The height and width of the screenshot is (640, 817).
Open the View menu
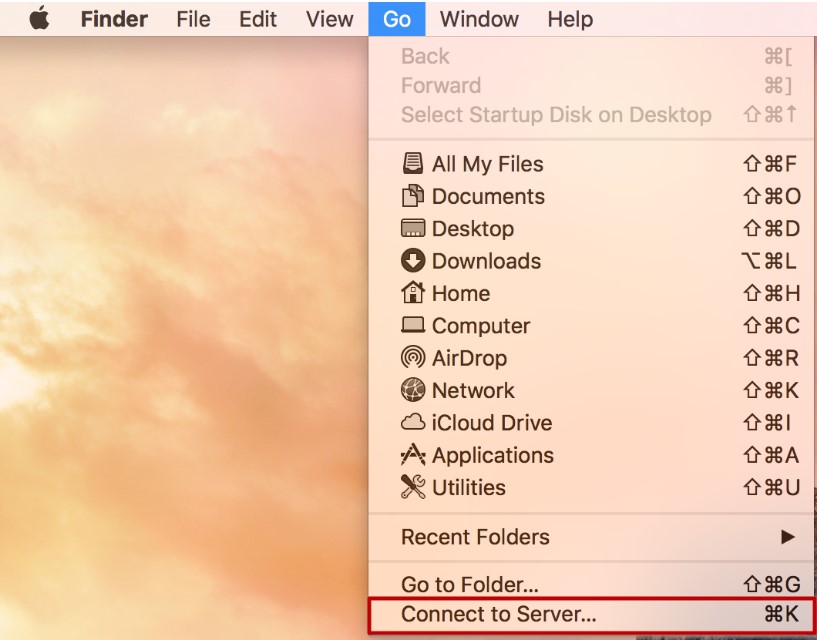(330, 19)
